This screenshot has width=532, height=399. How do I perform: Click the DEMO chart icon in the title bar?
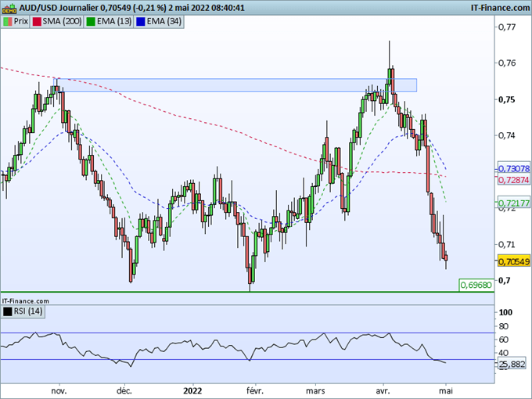pyautogui.click(x=9, y=8)
